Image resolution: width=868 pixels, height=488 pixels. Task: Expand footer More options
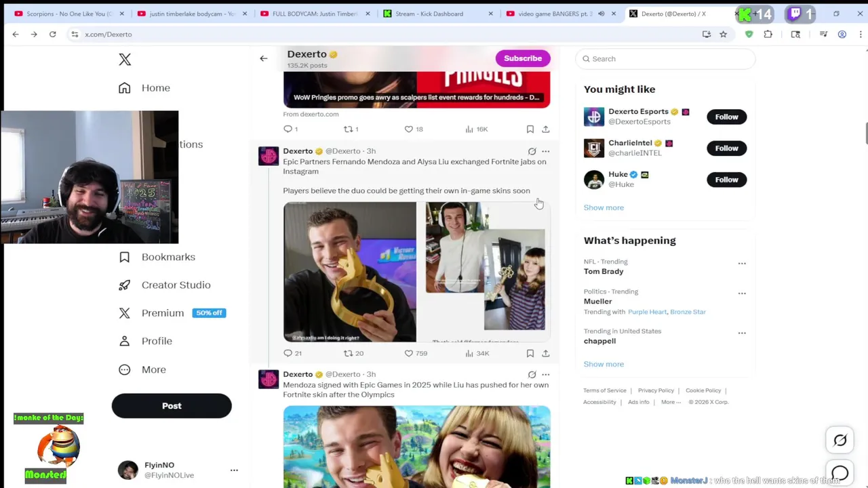(x=671, y=402)
